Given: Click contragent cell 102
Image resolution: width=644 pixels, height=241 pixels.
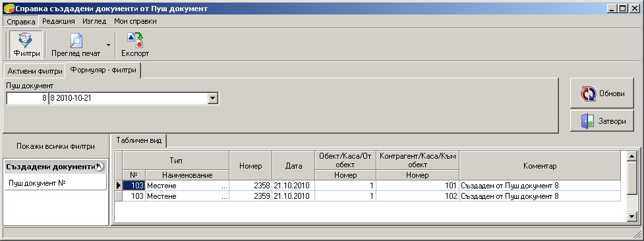Looking at the screenshot, I should click(x=418, y=196).
